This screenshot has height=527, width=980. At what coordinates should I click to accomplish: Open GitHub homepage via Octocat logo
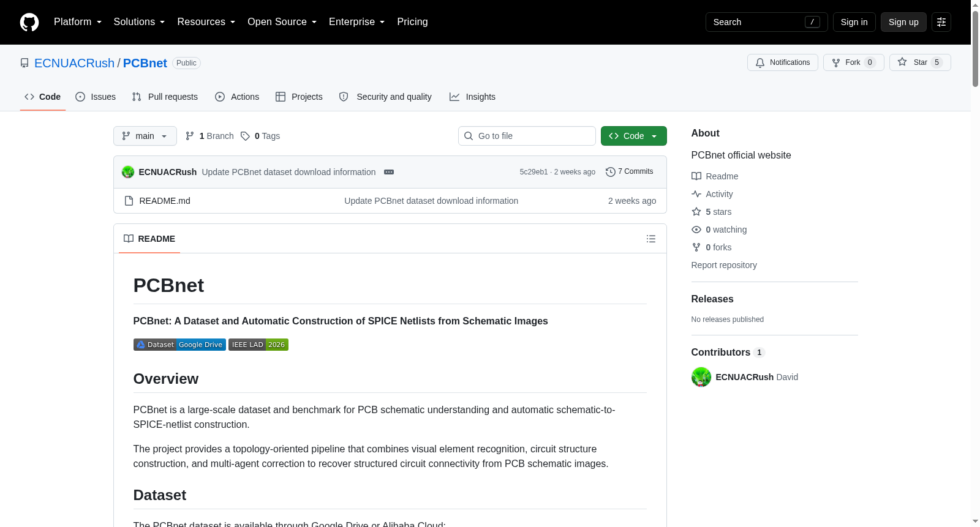29,22
